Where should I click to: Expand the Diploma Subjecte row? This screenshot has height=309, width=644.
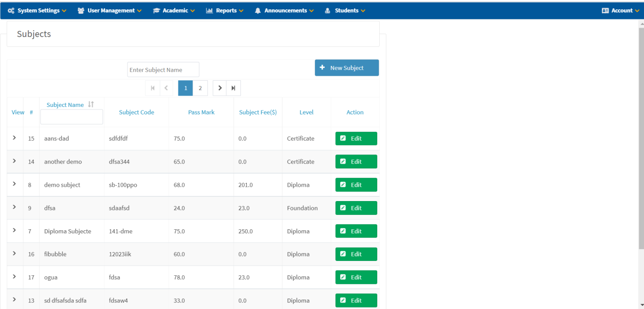pos(14,230)
